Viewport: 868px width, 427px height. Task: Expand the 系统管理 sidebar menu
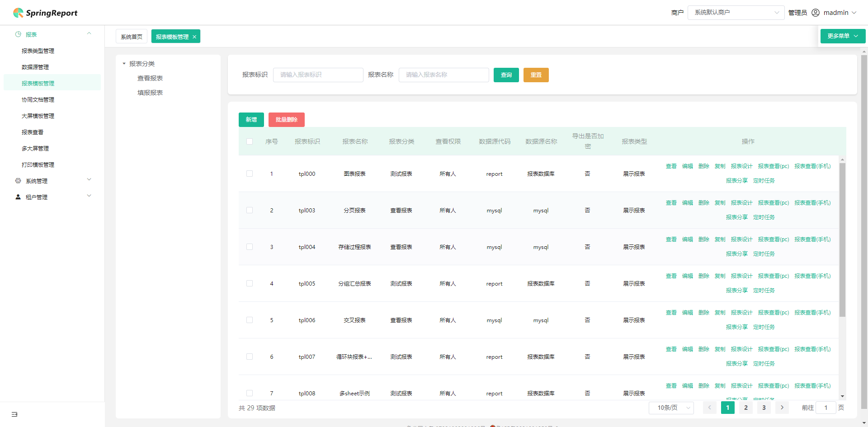89,180
